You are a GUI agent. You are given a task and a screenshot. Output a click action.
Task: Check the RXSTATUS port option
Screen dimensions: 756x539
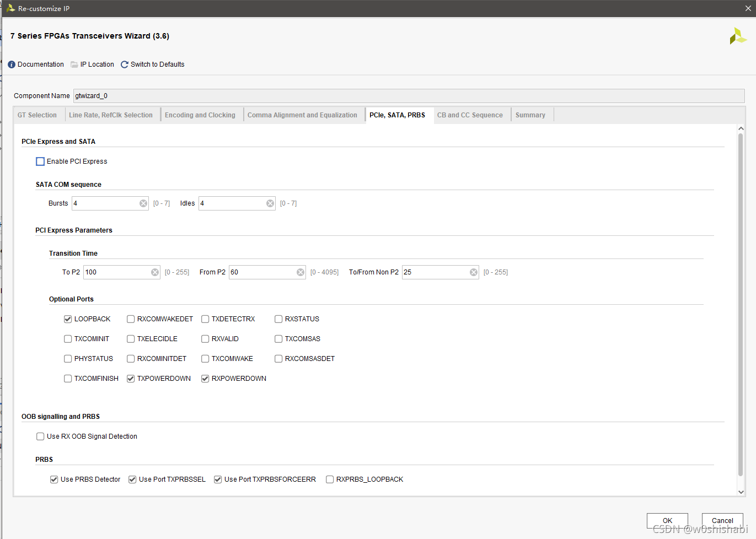[278, 319]
